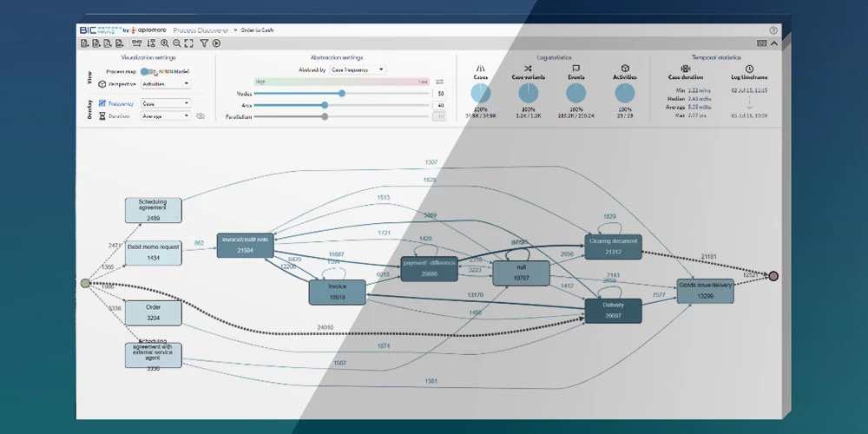868x434 pixels.
Task: Click the Activities cube icon in log statistics
Action: (625, 68)
